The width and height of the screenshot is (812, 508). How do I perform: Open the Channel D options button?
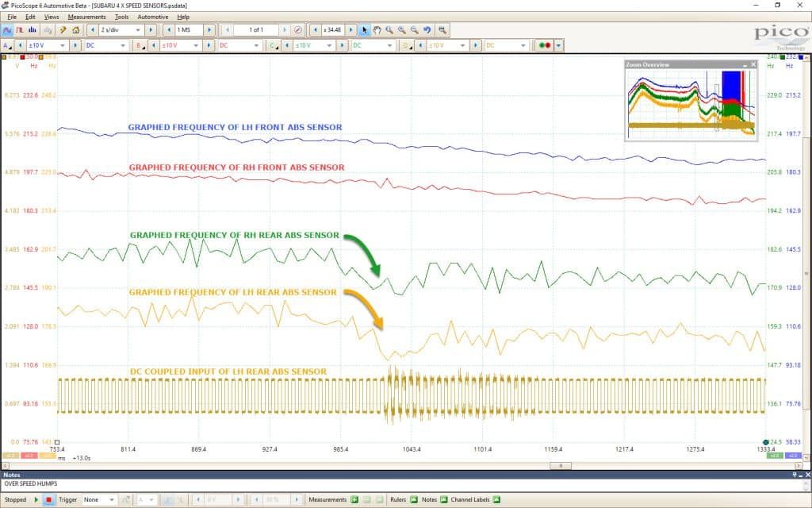[x=407, y=45]
